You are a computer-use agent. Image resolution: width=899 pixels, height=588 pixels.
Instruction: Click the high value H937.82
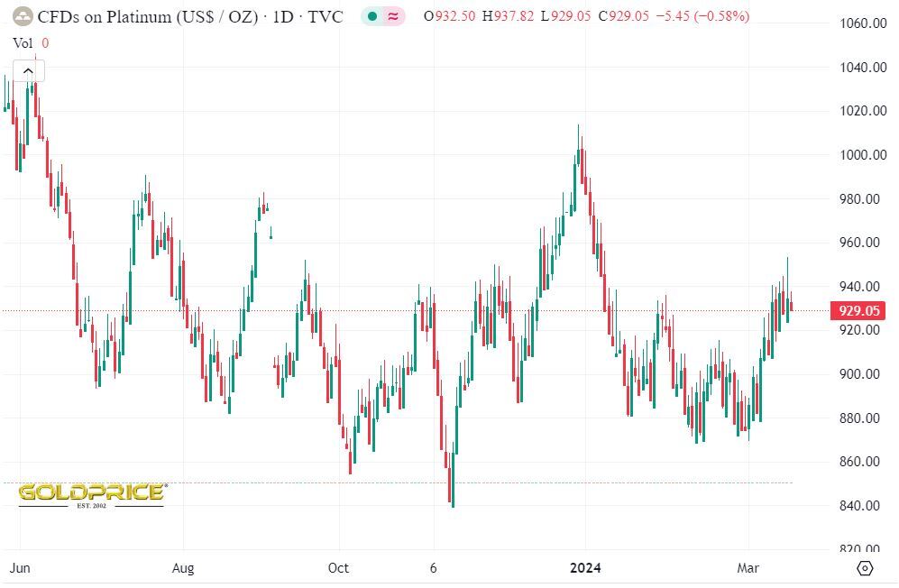(x=508, y=16)
